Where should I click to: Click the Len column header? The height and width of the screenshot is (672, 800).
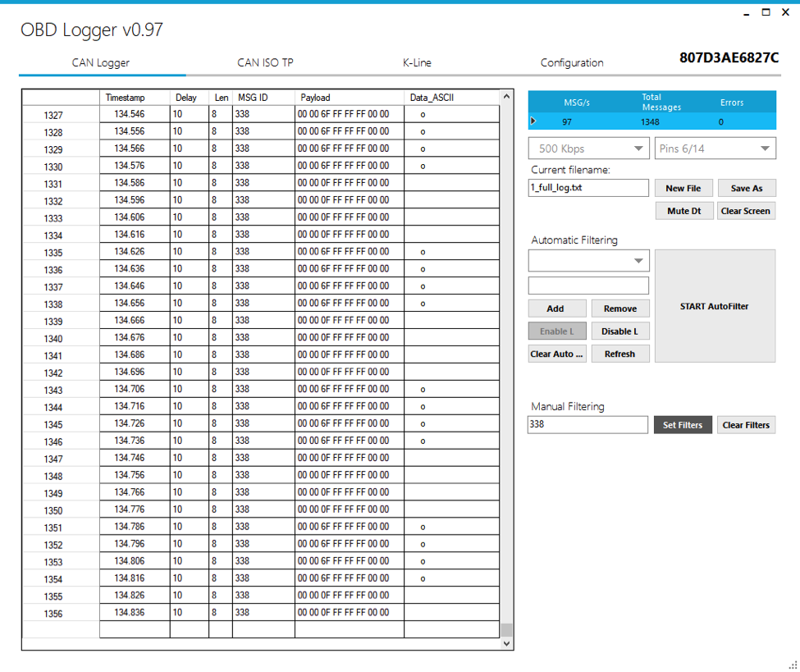click(x=221, y=98)
